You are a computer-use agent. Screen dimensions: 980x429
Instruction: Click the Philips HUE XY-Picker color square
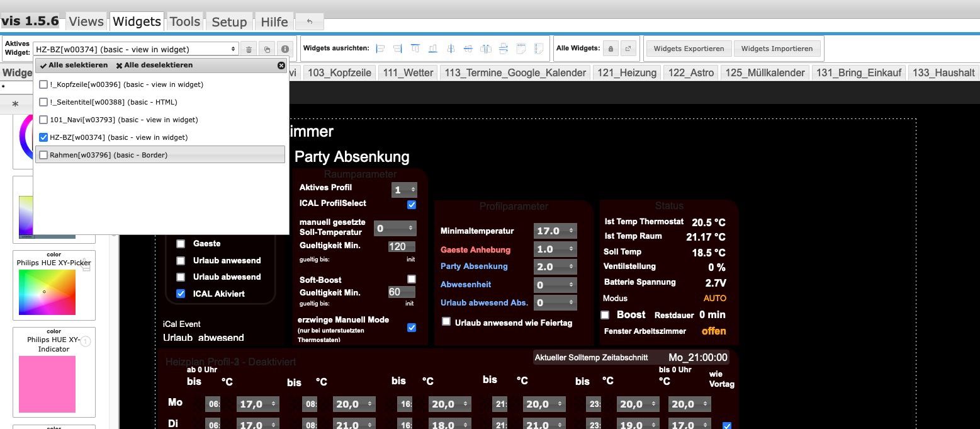(x=47, y=292)
